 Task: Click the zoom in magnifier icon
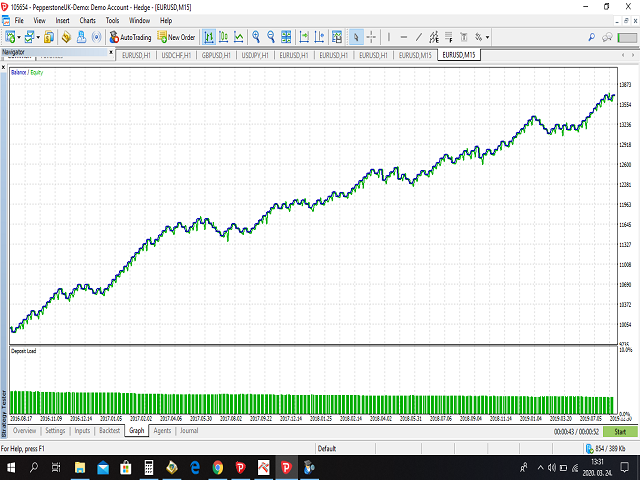click(x=258, y=37)
